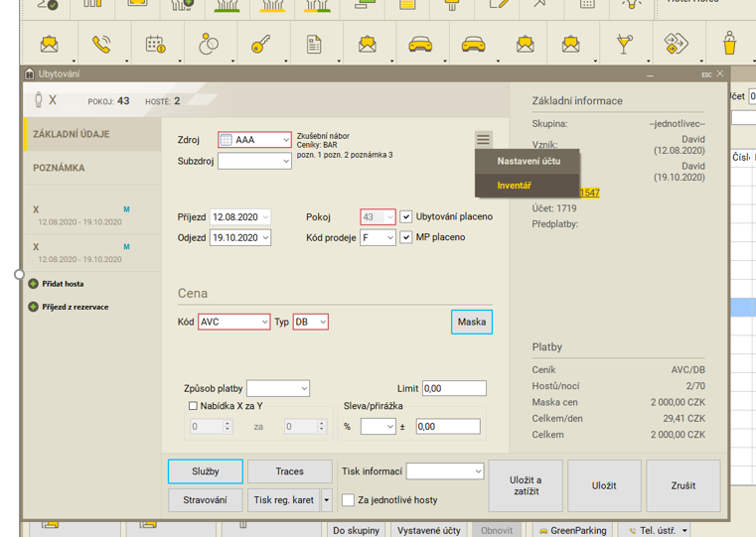The height and width of the screenshot is (537, 756).
Task: Select Inventář from the popup menu
Action: tap(515, 186)
